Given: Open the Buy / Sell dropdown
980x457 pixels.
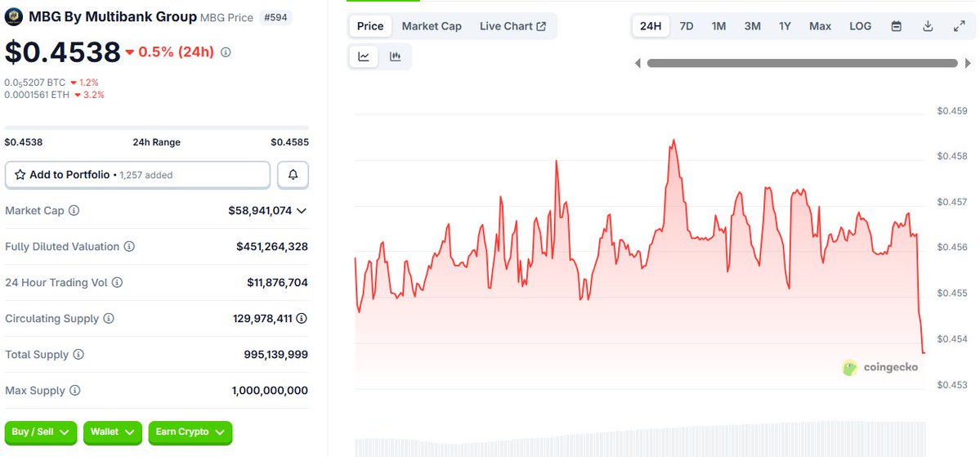Looking at the screenshot, I should 41,432.
